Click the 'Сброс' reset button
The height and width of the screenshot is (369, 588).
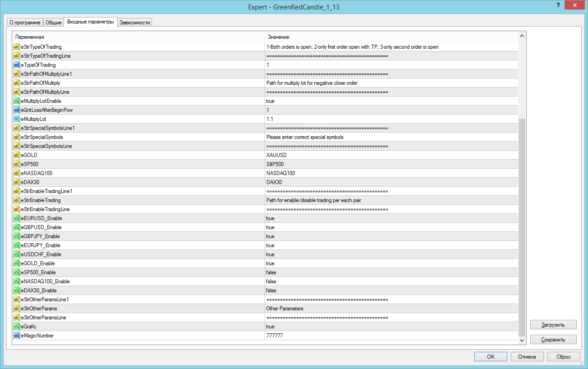[564, 356]
